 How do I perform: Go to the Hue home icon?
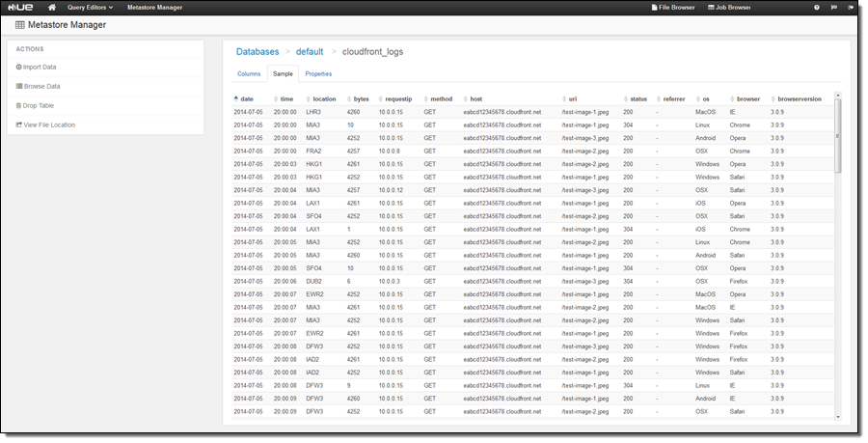52,7
